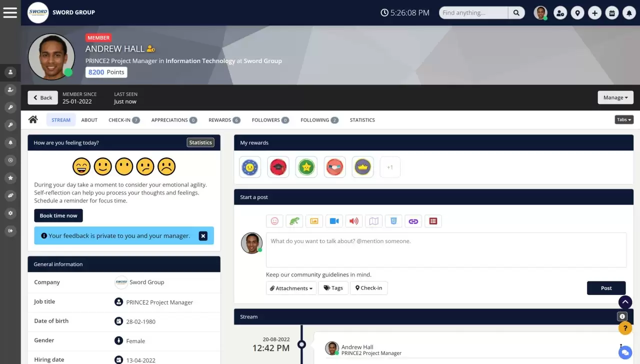Viewport: 640px width, 364px height.
Task: Open the hamburger main menu
Action: pyautogui.click(x=10, y=12)
